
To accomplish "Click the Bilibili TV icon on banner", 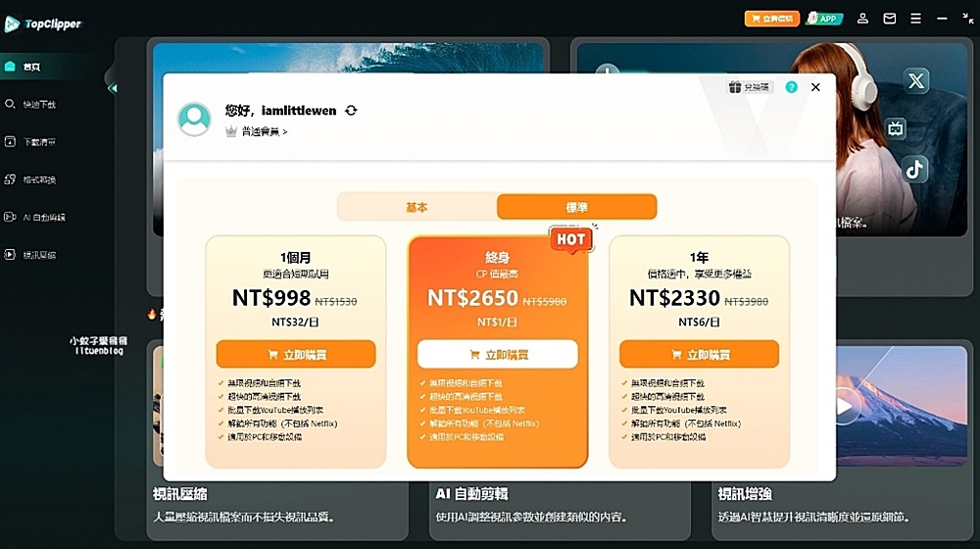I will (896, 128).
